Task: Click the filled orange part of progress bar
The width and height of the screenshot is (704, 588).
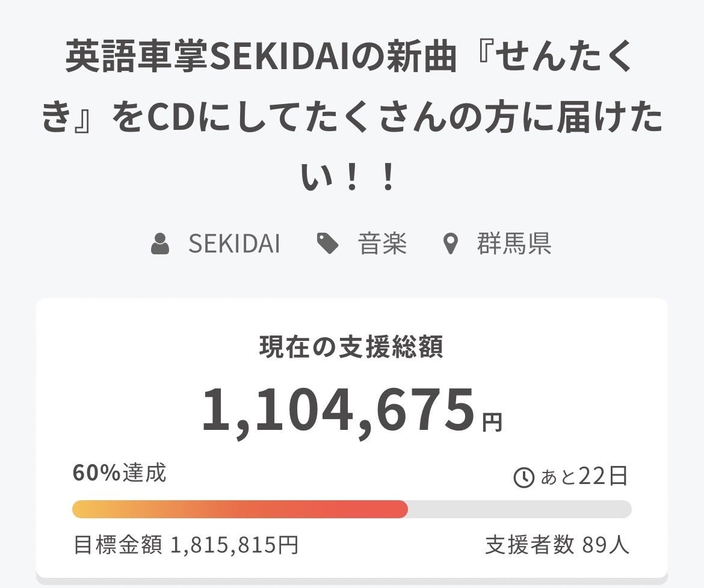Action: pyautogui.click(x=239, y=509)
